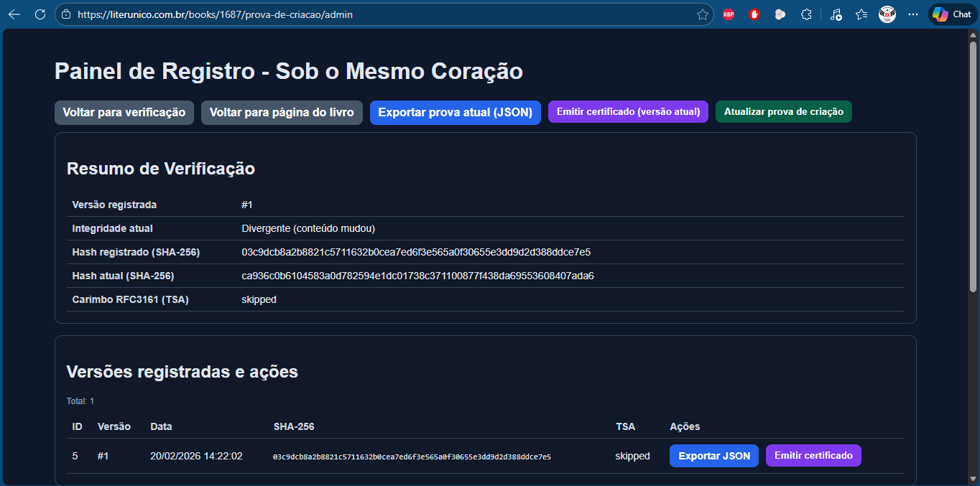This screenshot has width=980, height=486.
Task: Open the Adblock Plus (ABP) extension
Action: click(x=729, y=14)
